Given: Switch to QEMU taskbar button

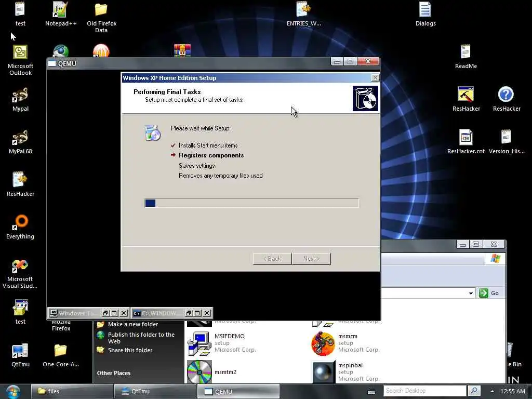Looking at the screenshot, I should 238,391.
